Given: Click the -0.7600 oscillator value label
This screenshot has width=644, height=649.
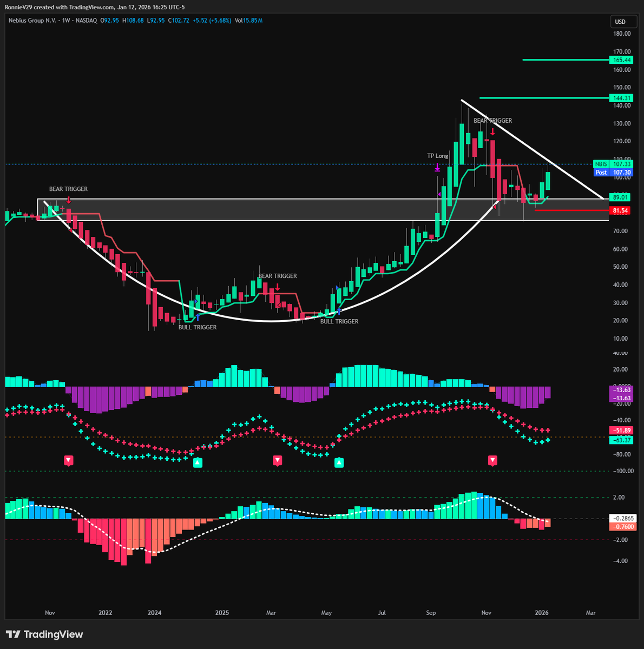Looking at the screenshot, I should point(622,527).
